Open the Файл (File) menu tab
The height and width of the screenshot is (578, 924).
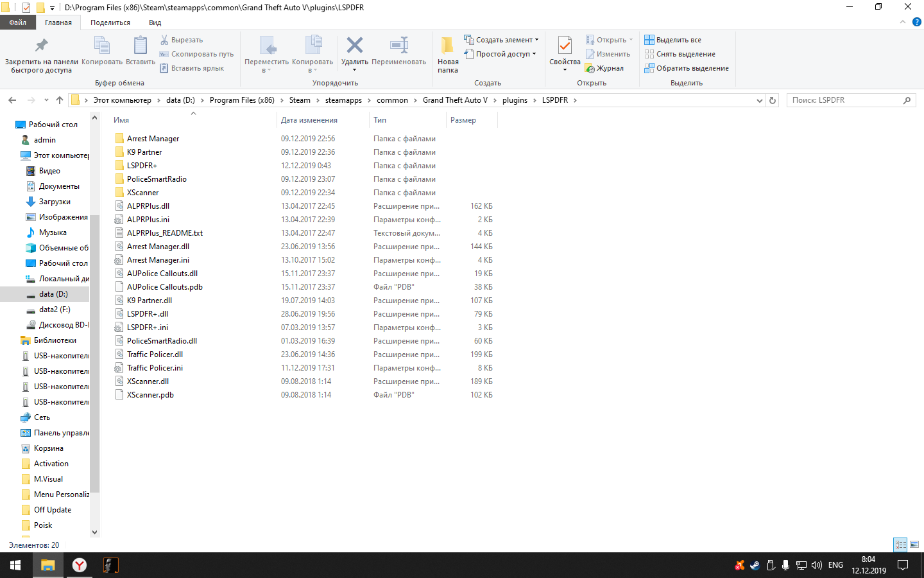(18, 22)
